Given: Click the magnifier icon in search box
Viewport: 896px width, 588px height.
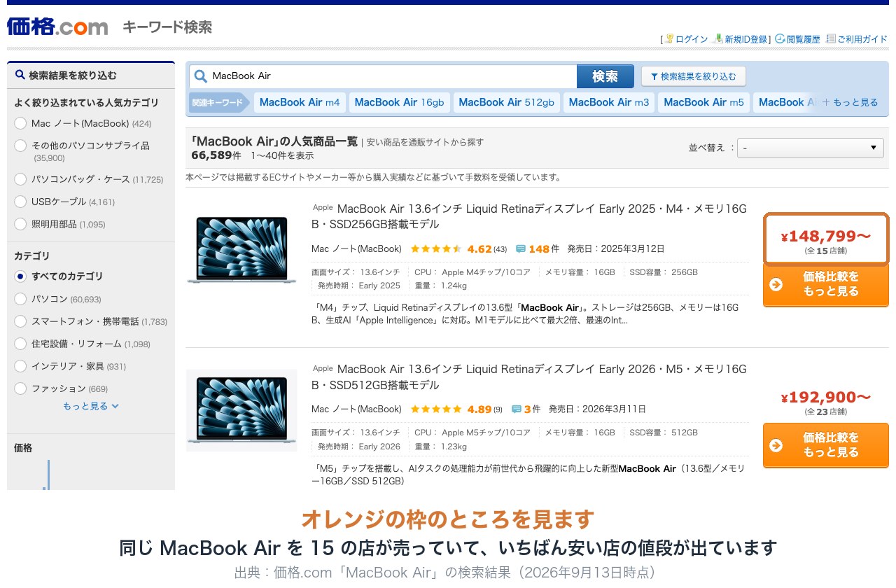Looking at the screenshot, I should 201,76.
